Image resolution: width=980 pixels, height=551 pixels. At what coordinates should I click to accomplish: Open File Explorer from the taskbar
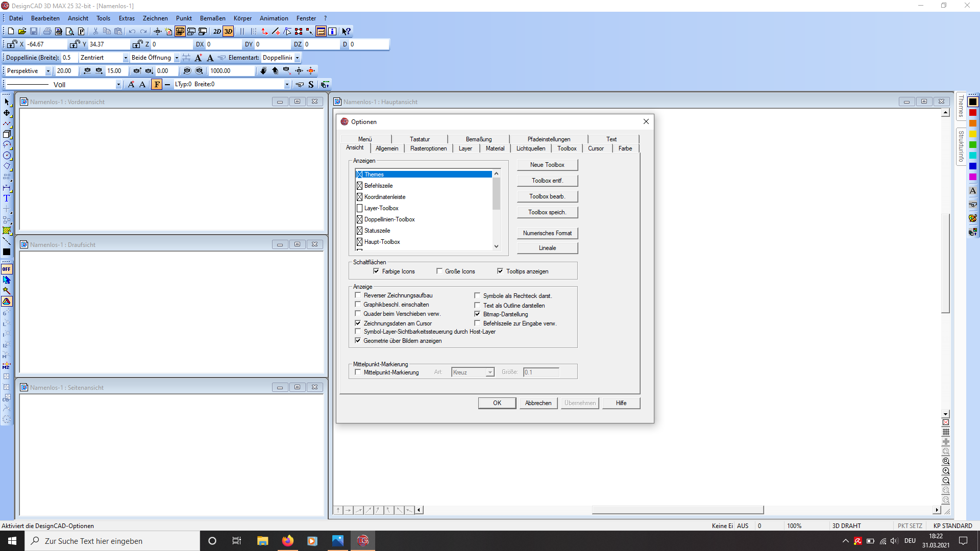point(263,541)
